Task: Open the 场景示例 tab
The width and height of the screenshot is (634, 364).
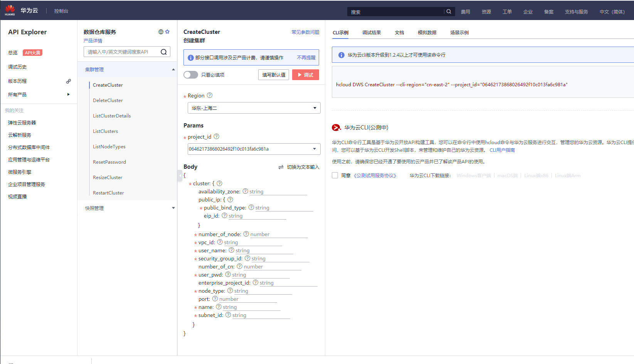Action: (459, 33)
